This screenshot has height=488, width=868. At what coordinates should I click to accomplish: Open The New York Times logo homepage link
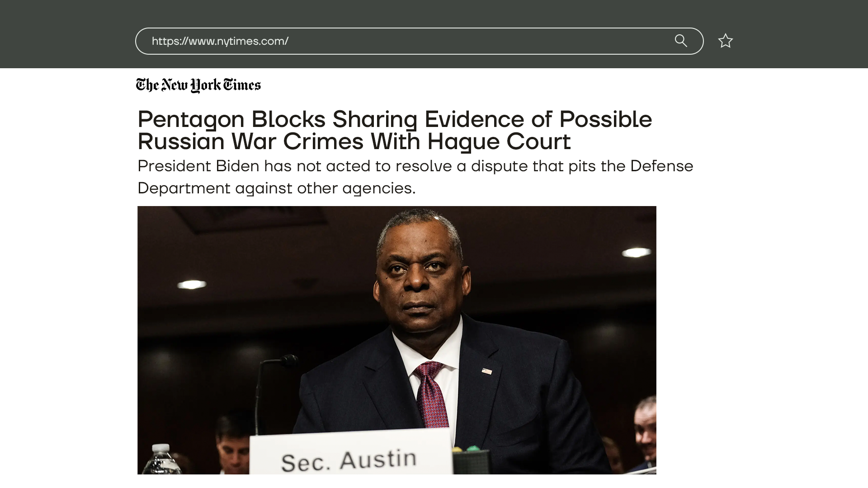[198, 85]
